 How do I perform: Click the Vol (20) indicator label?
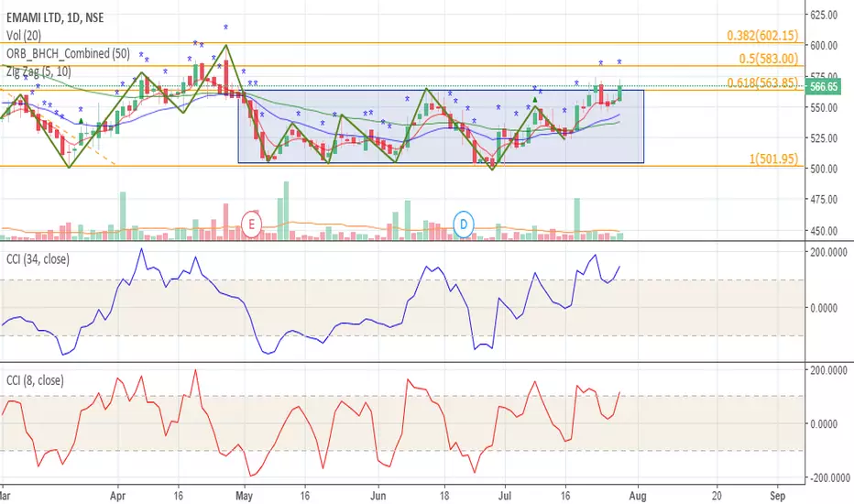(x=24, y=36)
